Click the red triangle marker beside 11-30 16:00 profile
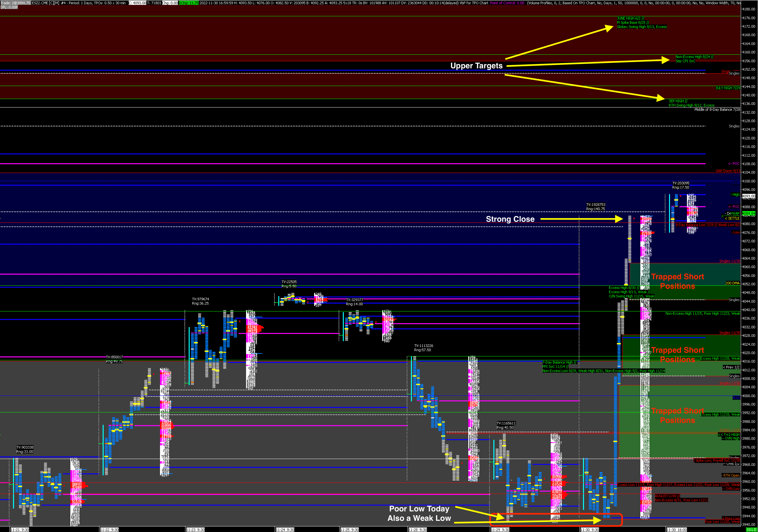 680,196
